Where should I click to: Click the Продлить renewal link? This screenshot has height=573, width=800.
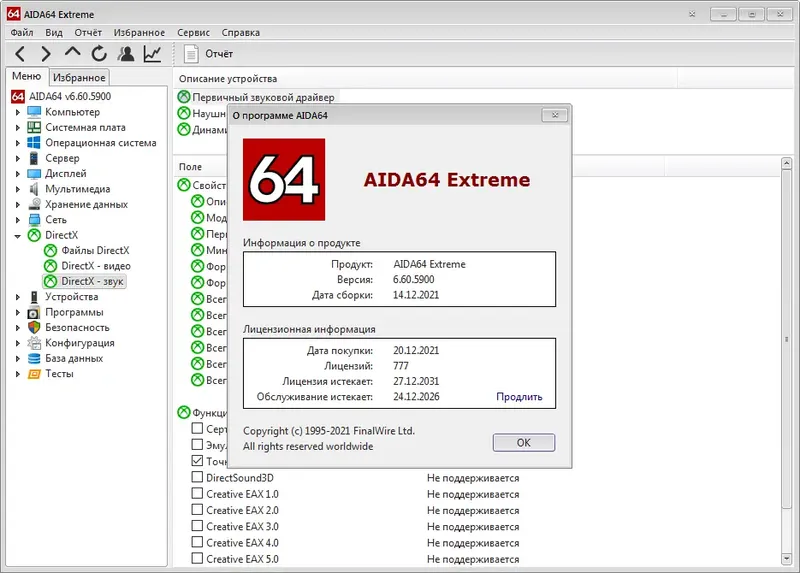coord(519,396)
